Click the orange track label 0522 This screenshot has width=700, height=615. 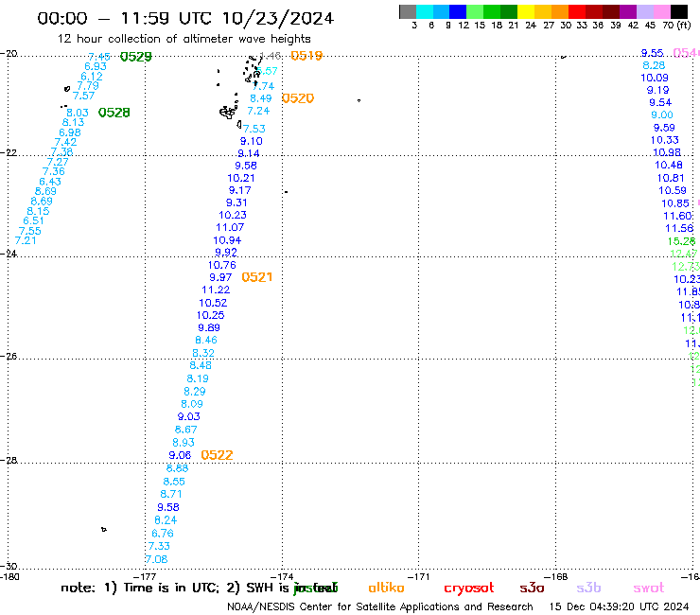[x=217, y=455]
